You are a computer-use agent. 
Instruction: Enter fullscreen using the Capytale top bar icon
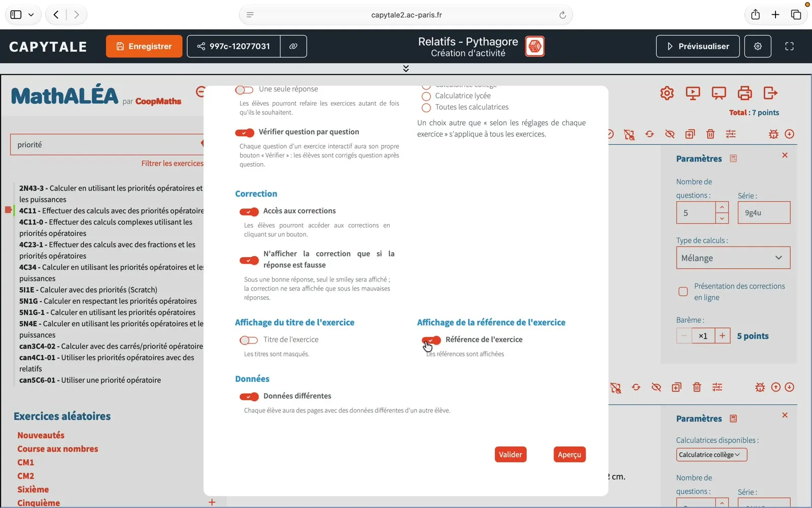pos(789,46)
